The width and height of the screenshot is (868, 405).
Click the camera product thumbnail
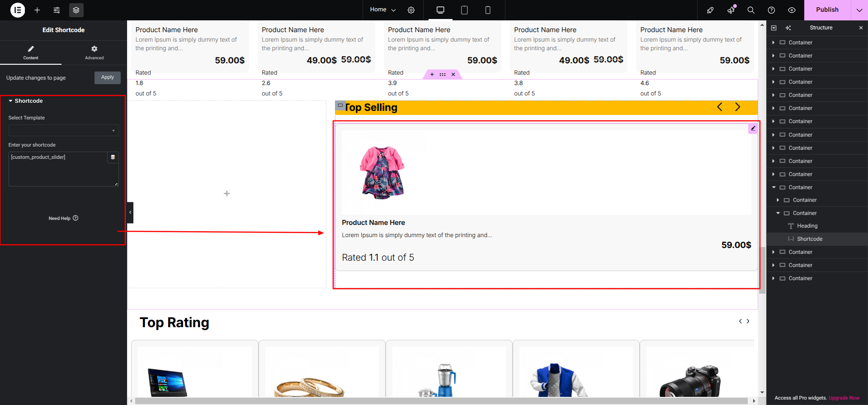tap(690, 381)
